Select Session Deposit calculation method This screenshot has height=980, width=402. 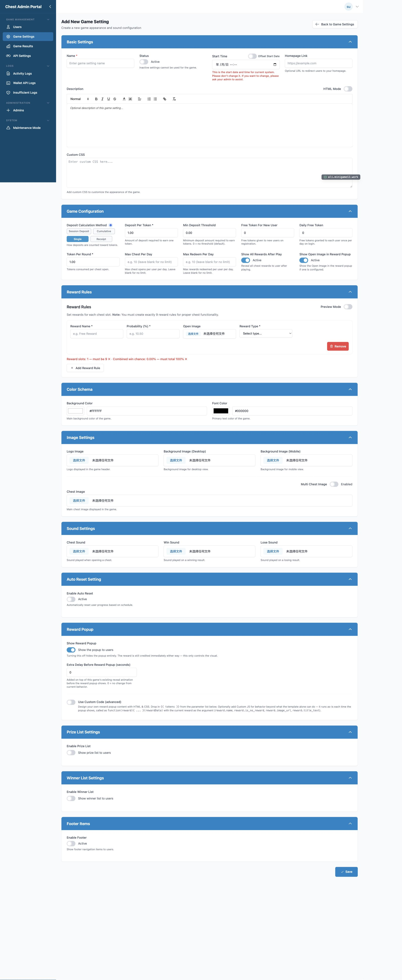point(79,231)
